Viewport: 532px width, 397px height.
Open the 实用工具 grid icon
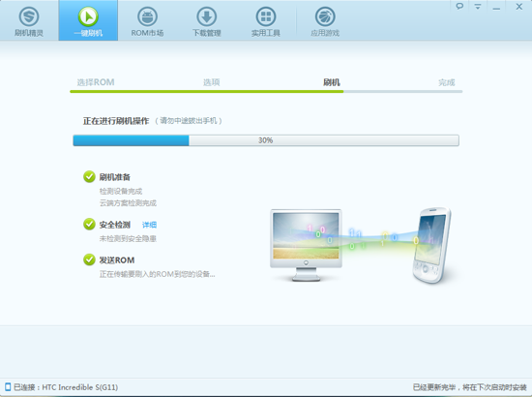266,16
